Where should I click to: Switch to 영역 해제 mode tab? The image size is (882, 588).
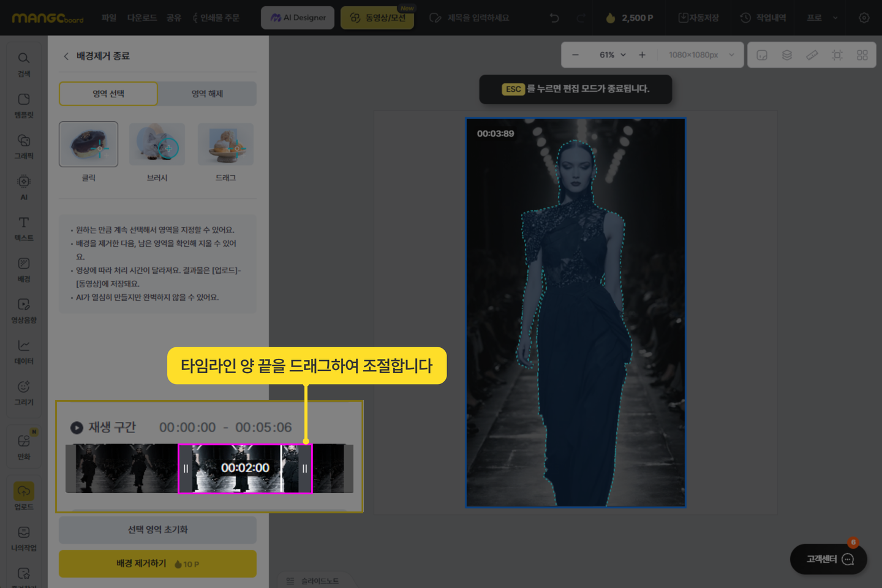[x=207, y=94]
